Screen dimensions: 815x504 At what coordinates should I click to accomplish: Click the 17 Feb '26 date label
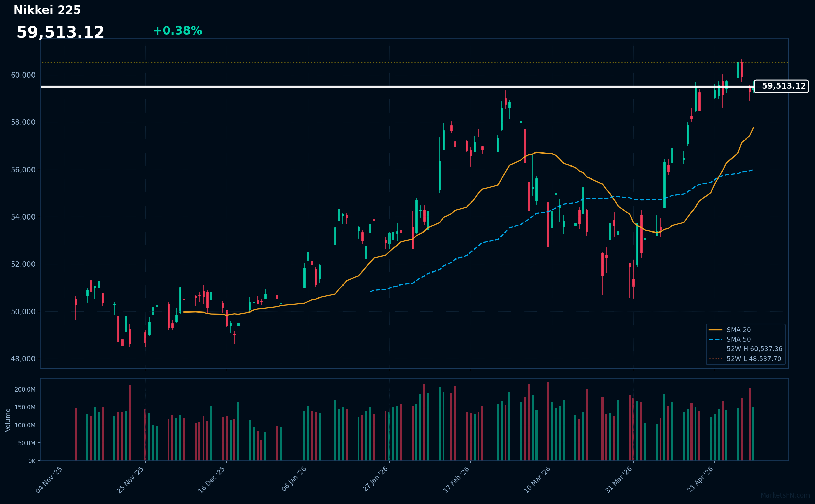tap(456, 479)
